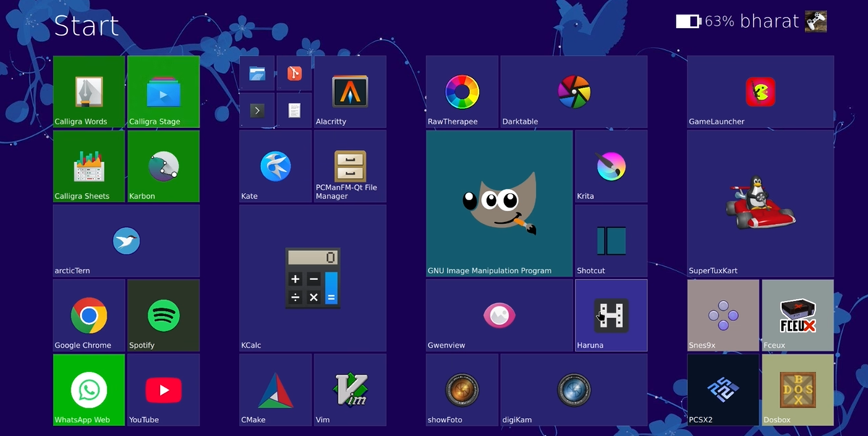Open Kate text editor

275,166
